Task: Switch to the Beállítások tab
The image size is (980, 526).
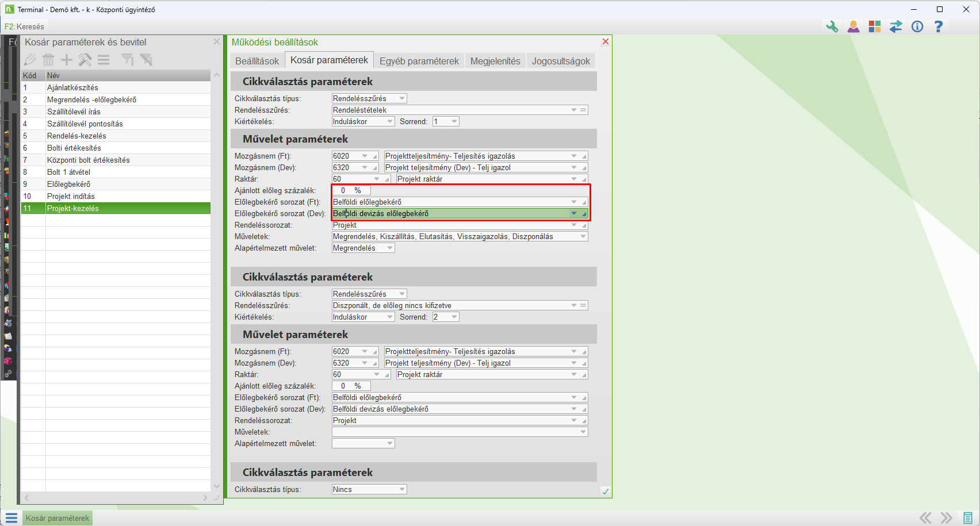Action: [257, 61]
